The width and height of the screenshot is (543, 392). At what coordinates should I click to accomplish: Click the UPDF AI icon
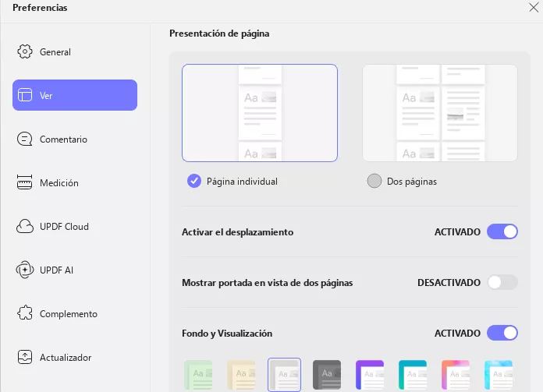pyautogui.click(x=25, y=270)
